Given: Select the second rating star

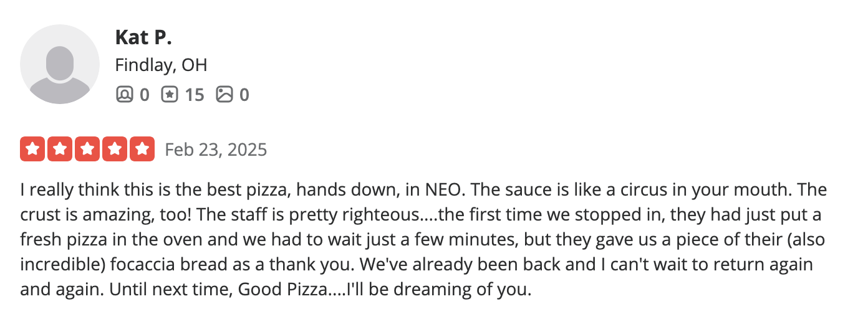Looking at the screenshot, I should (x=60, y=150).
